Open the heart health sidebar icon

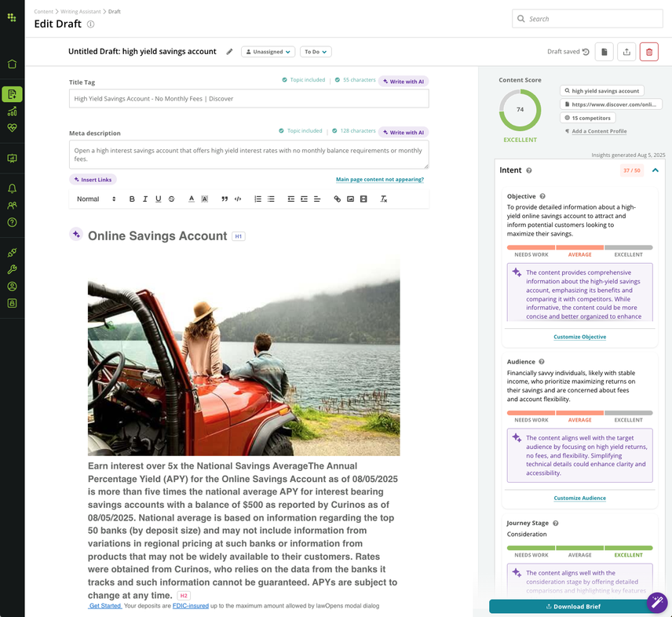(12, 128)
